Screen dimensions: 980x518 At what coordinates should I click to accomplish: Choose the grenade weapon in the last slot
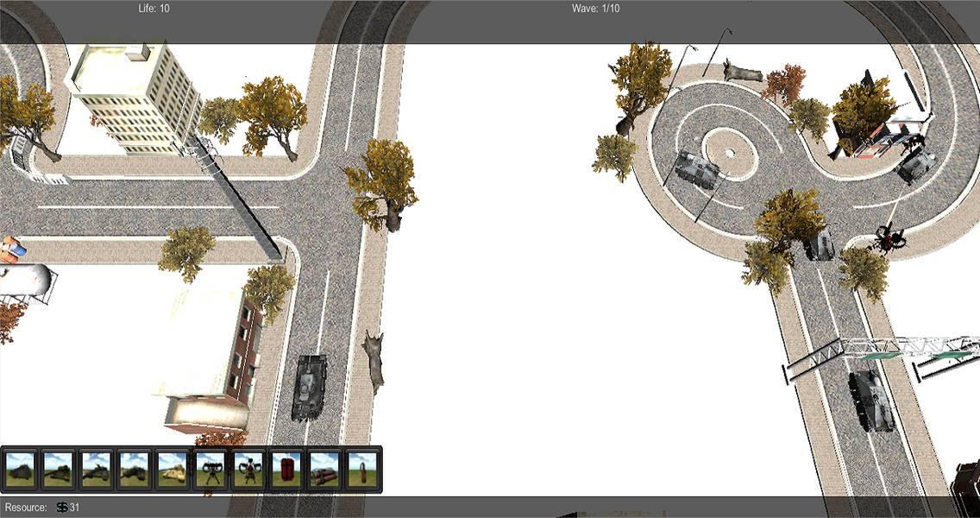point(362,469)
